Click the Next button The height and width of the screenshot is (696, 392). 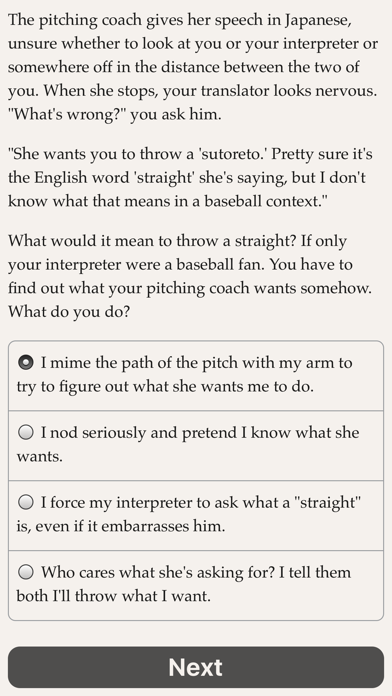[x=196, y=667]
